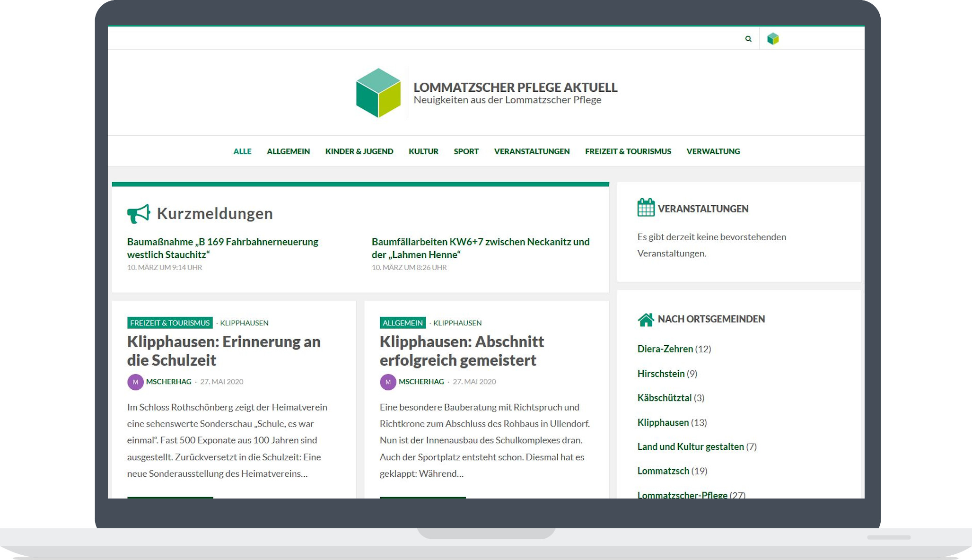This screenshot has width=972, height=560.
Task: Open article Klipphausen: Abschnitt erfolgreich gemeistert
Action: click(x=462, y=350)
